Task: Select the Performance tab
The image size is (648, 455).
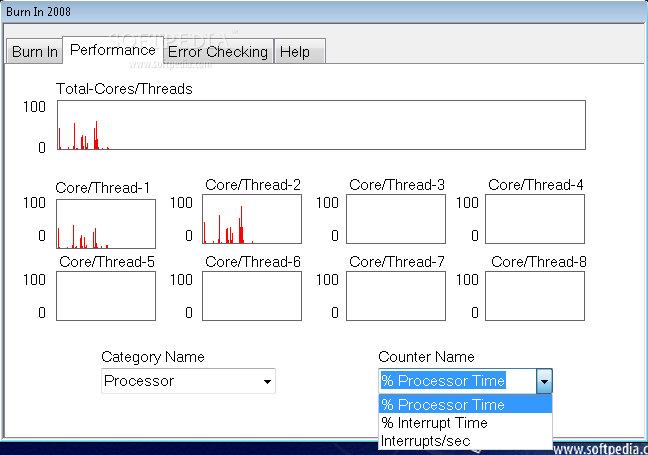Action: pyautogui.click(x=113, y=50)
